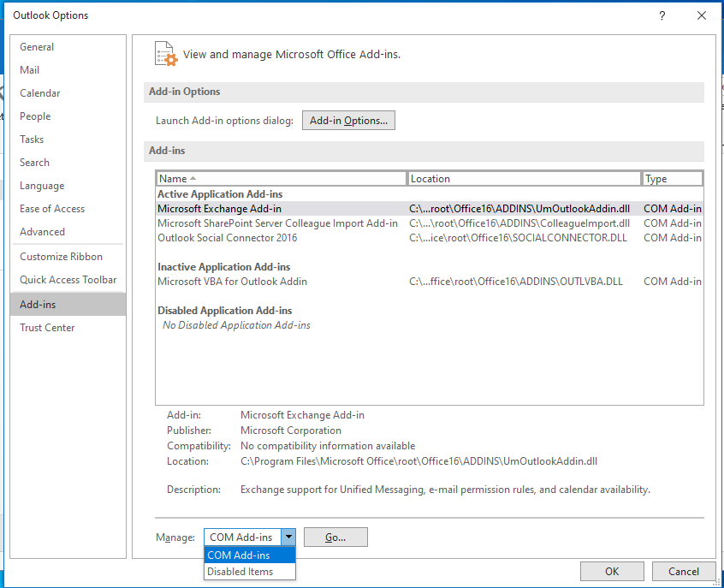This screenshot has width=724, height=588.
Task: Click the Active Application Add-ins group header
Action: [220, 194]
